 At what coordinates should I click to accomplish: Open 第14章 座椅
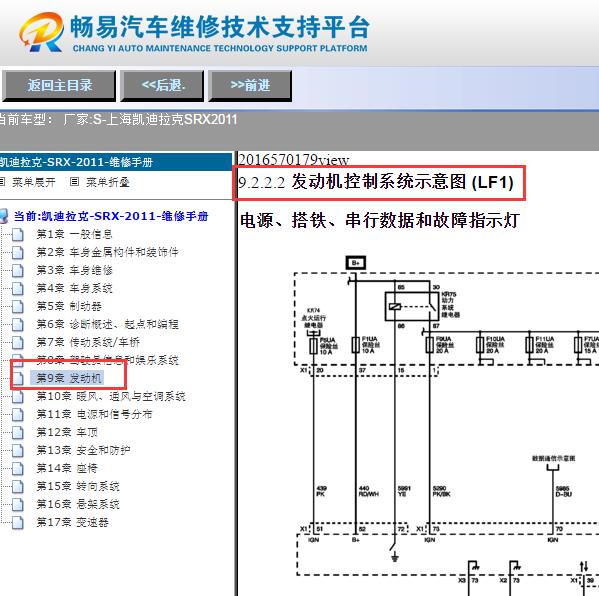[x=67, y=468]
